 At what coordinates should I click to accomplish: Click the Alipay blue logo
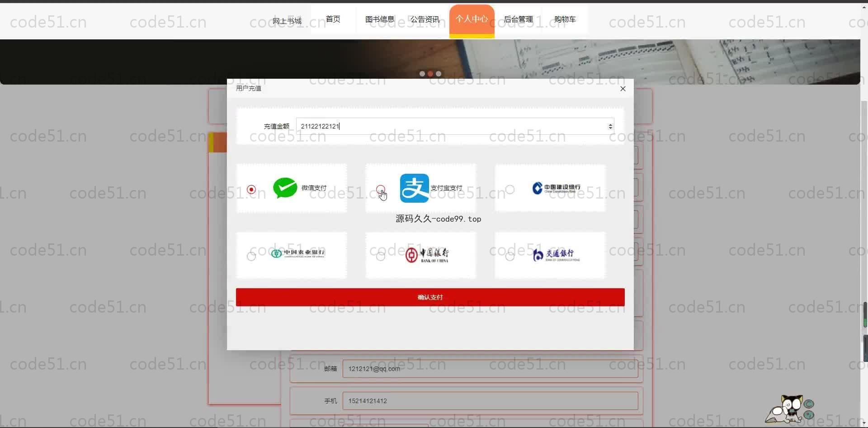pos(414,188)
